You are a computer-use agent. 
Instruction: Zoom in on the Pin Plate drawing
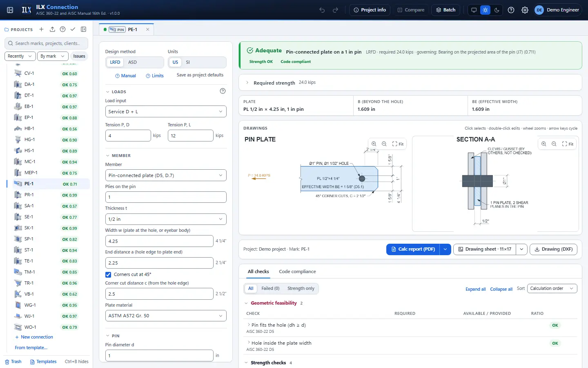tap(374, 144)
